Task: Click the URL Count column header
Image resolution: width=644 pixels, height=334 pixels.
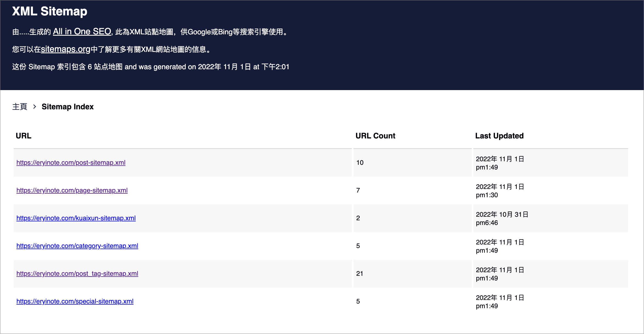Action: 375,136
